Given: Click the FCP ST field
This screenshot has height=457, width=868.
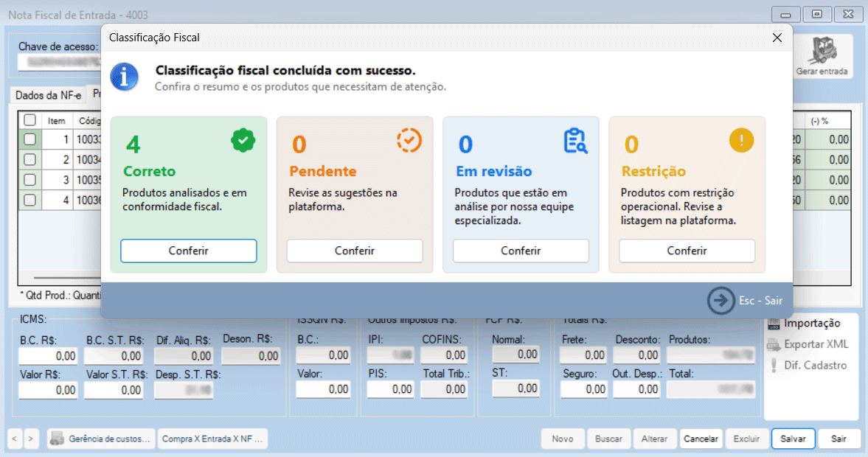Looking at the screenshot, I should click(x=516, y=388).
